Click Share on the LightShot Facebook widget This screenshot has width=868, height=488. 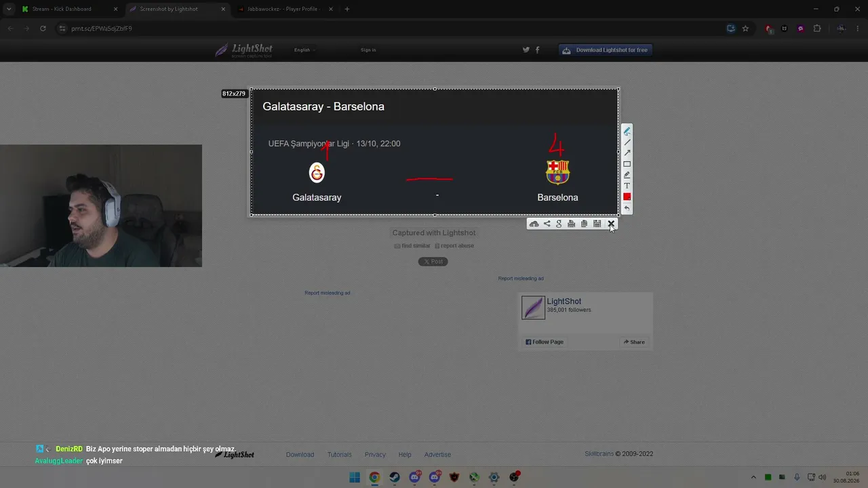(634, 342)
